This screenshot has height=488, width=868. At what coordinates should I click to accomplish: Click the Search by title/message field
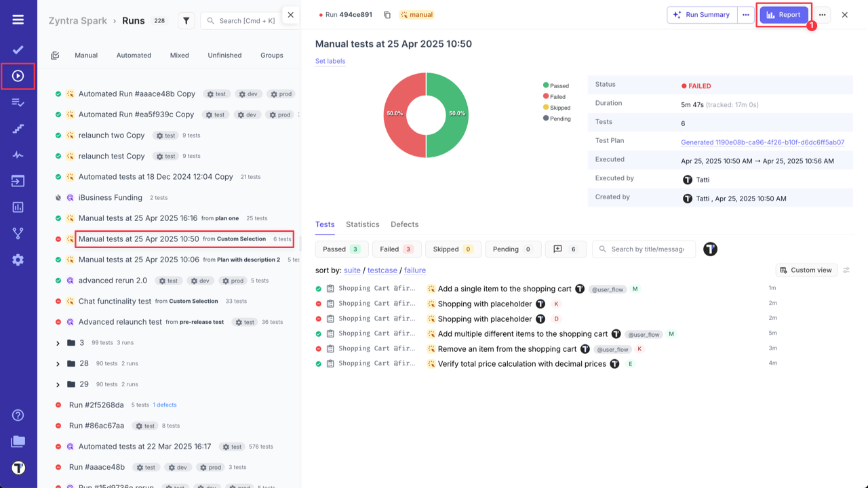(644, 249)
